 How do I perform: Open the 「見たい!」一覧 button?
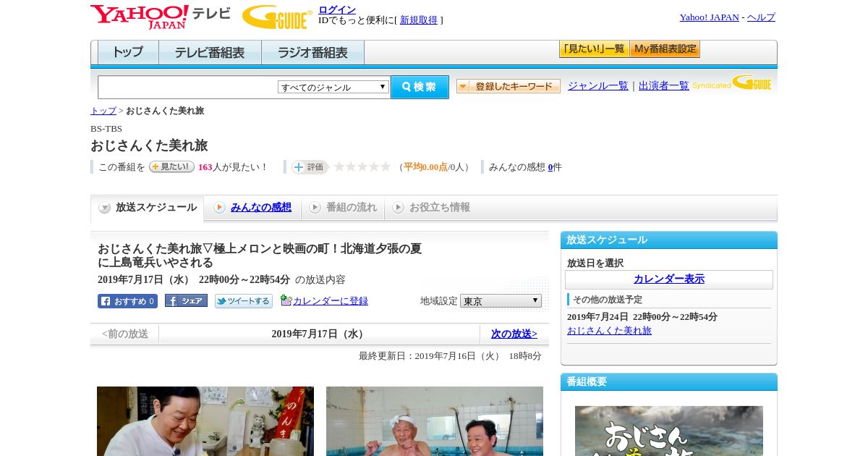(x=594, y=49)
